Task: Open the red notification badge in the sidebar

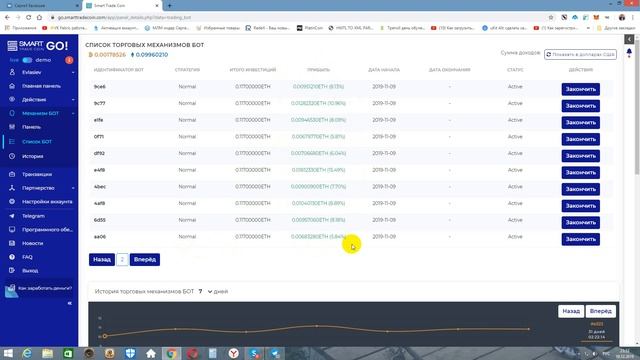Action: click(x=69, y=60)
